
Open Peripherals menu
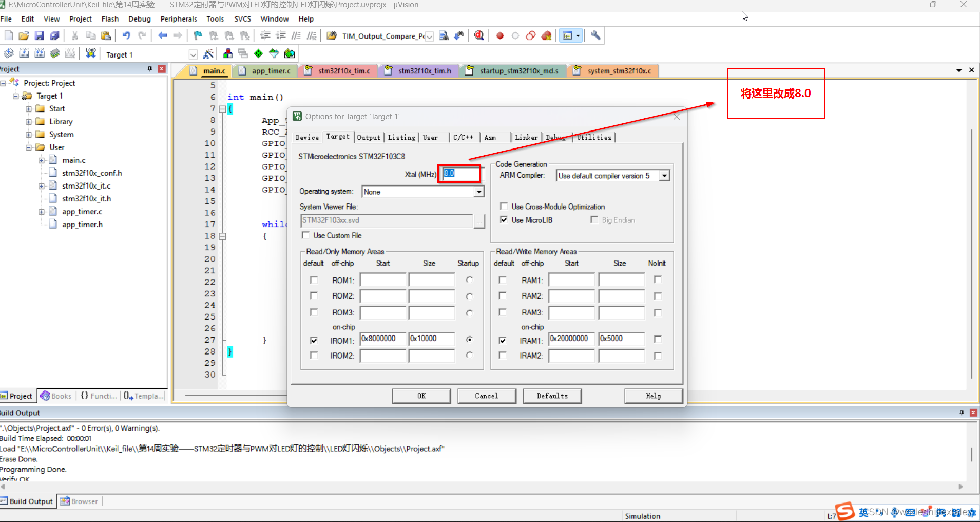pyautogui.click(x=179, y=19)
